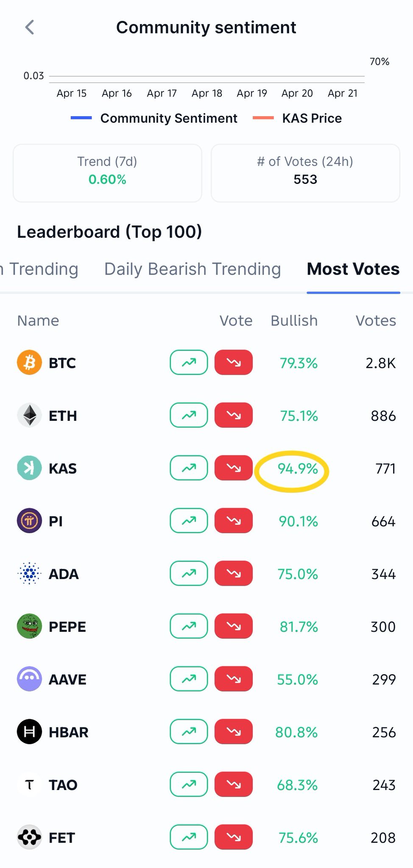Click the Bitcoin logo icon
The height and width of the screenshot is (868, 413).
(x=29, y=363)
